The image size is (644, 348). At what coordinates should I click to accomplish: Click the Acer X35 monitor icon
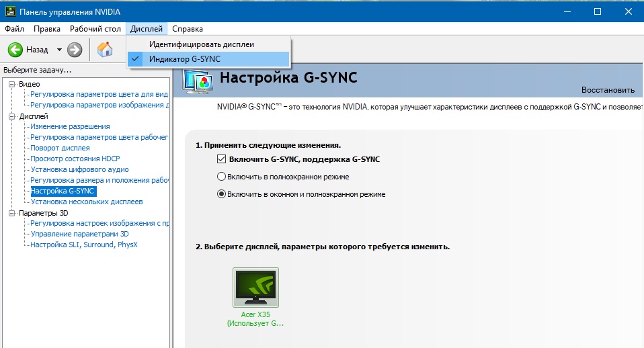point(255,288)
